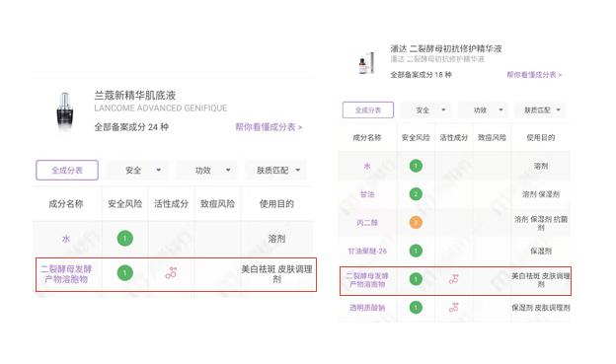Open ingredient 甘油聚醚-26 in 潘达 table
This screenshot has width=616, height=364.
(367, 251)
